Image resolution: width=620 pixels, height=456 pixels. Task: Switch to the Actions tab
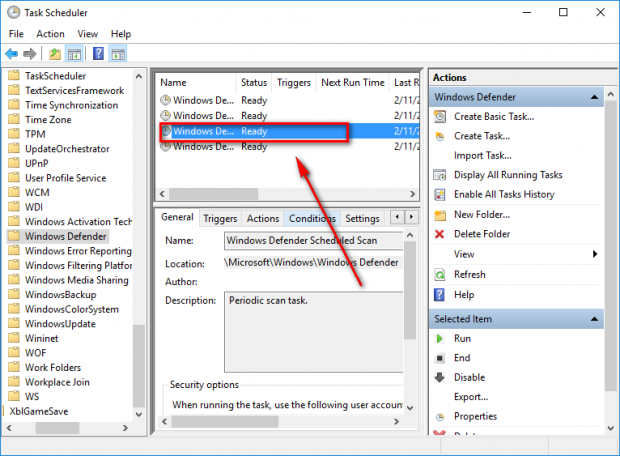click(x=263, y=218)
